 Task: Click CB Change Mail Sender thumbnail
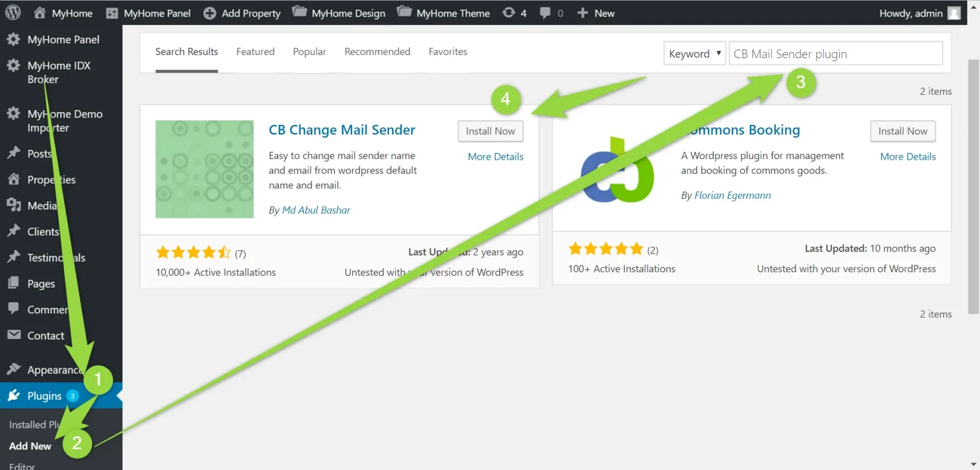pos(205,169)
